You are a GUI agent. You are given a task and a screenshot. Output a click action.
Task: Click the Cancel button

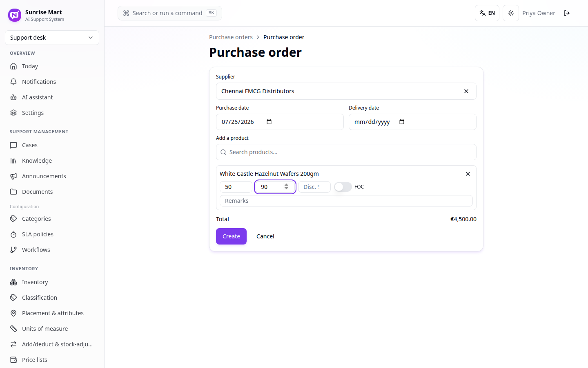(265, 236)
